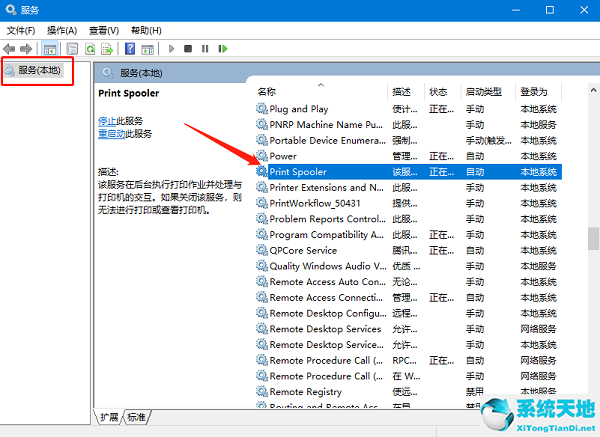Switch to the 标准 tab

[x=137, y=417]
